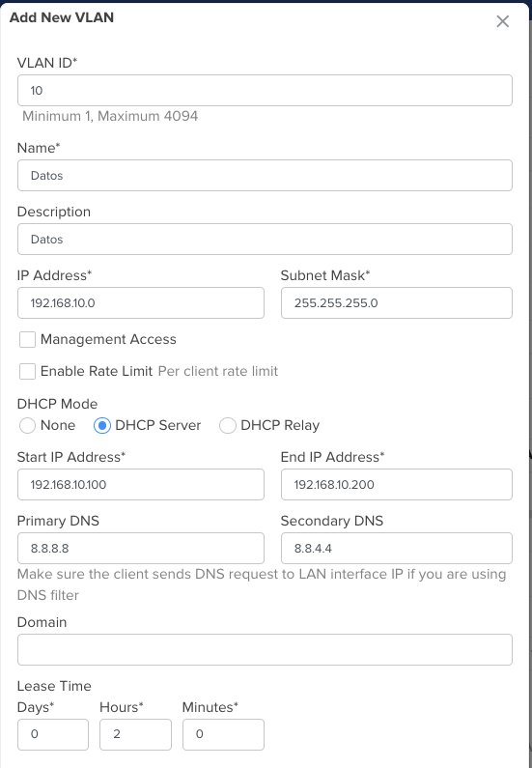Choose the DHCP Server radio button
This screenshot has height=768, width=532.
[101, 425]
